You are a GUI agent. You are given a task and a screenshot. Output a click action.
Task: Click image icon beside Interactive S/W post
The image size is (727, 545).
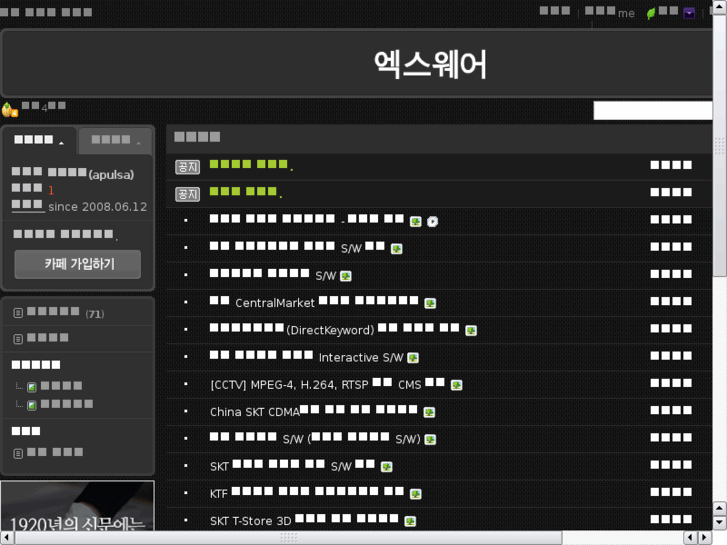(x=413, y=358)
